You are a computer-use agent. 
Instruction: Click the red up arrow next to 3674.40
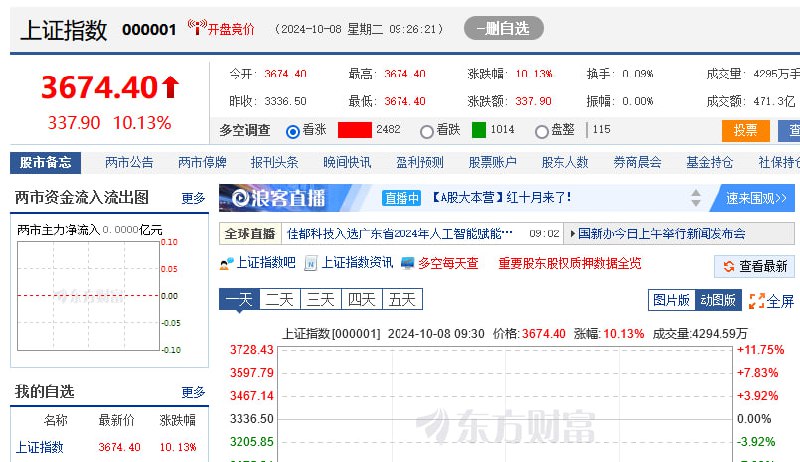tap(171, 87)
